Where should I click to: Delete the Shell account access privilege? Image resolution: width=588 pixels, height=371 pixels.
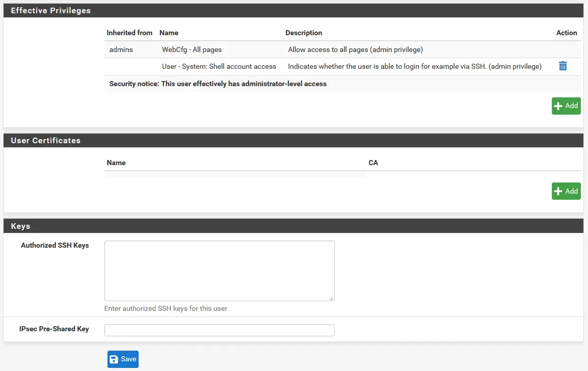[x=563, y=66]
